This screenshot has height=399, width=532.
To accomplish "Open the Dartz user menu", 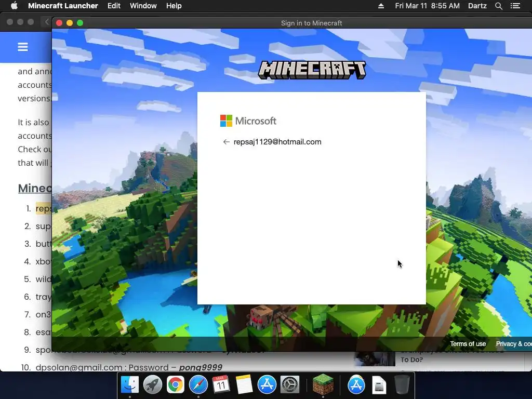I will 477,6.
